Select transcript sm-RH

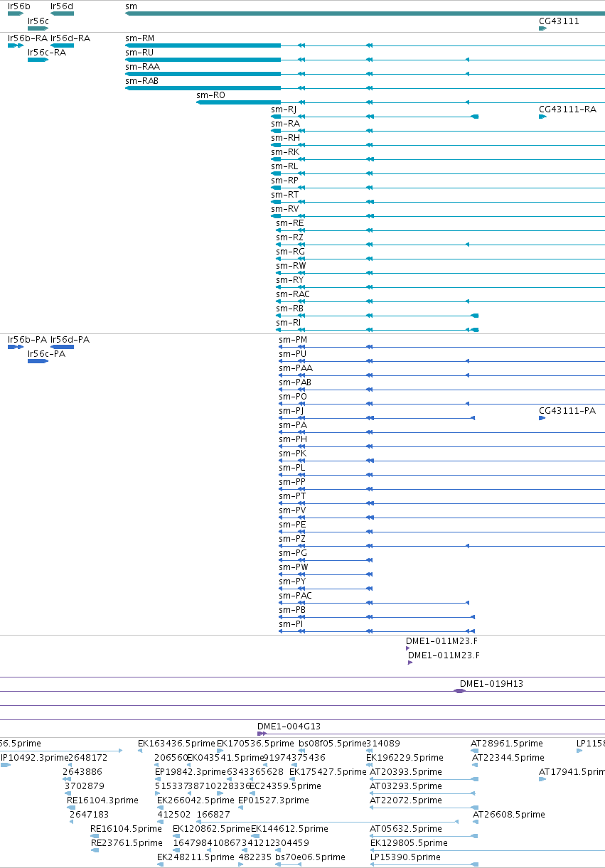tap(285, 137)
